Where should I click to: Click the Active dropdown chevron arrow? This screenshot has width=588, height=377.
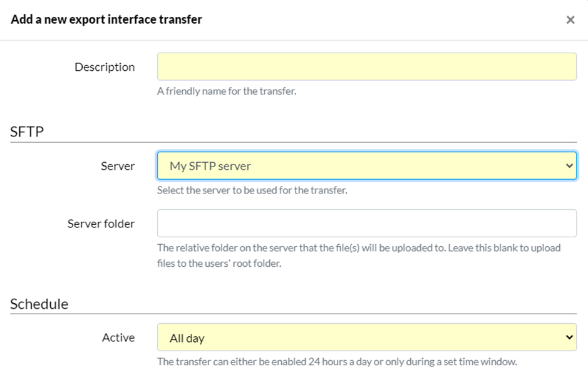tap(569, 338)
